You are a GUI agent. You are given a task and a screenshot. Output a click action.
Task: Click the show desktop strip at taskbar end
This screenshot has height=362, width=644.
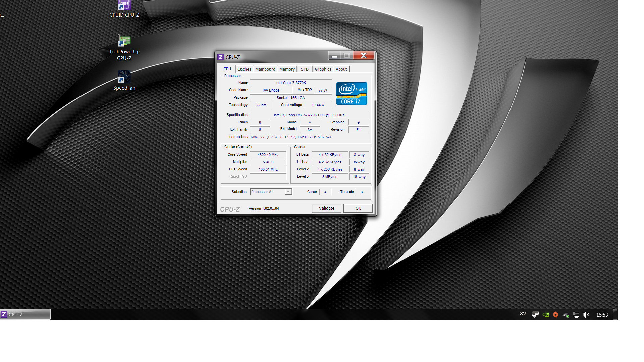[615, 314]
